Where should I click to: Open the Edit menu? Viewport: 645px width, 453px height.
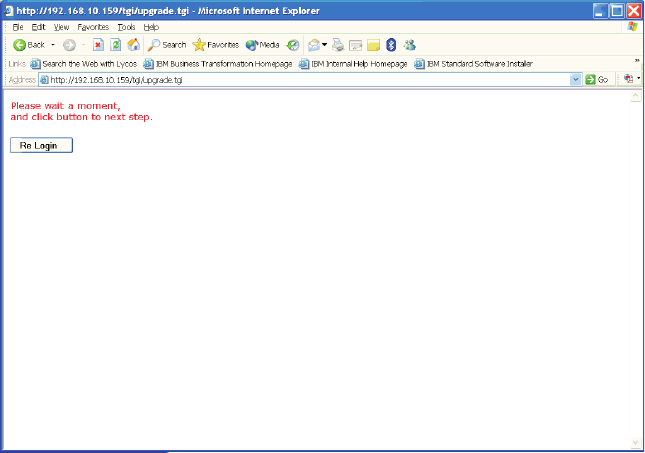pos(38,27)
